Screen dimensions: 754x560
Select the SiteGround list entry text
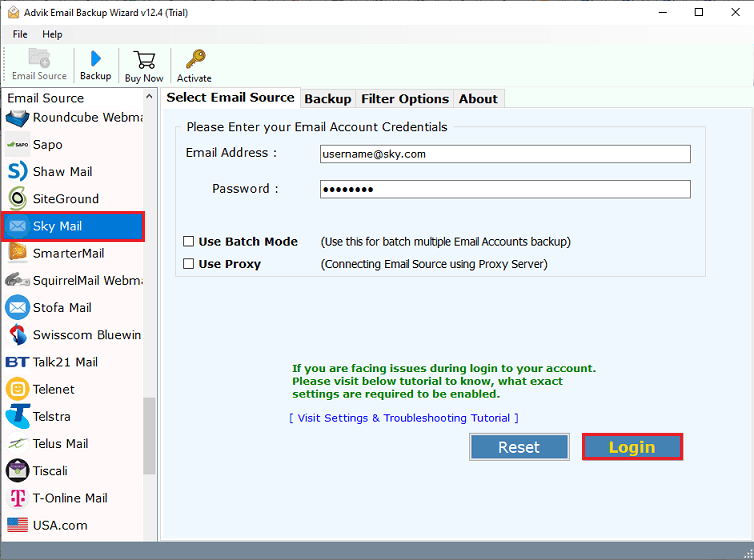pos(66,199)
